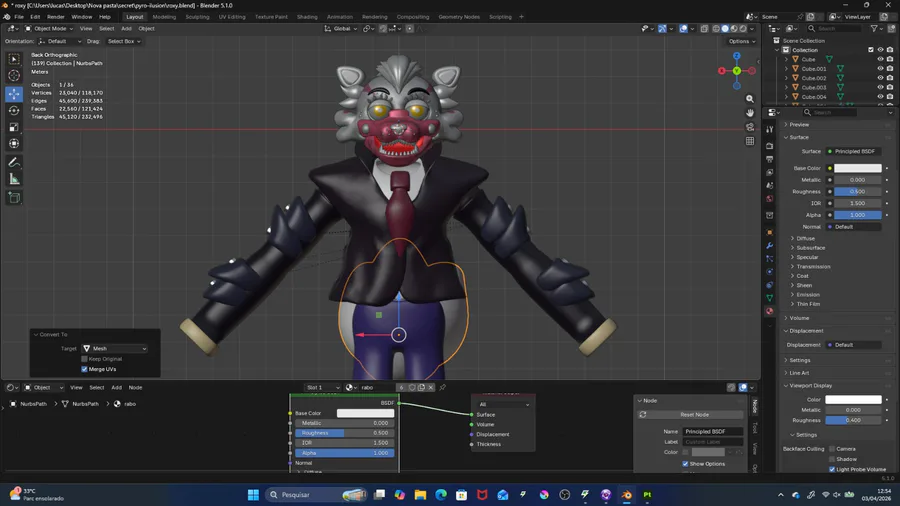The height and width of the screenshot is (506, 900).
Task: Switch to the Shading workspace tab
Action: (307, 17)
